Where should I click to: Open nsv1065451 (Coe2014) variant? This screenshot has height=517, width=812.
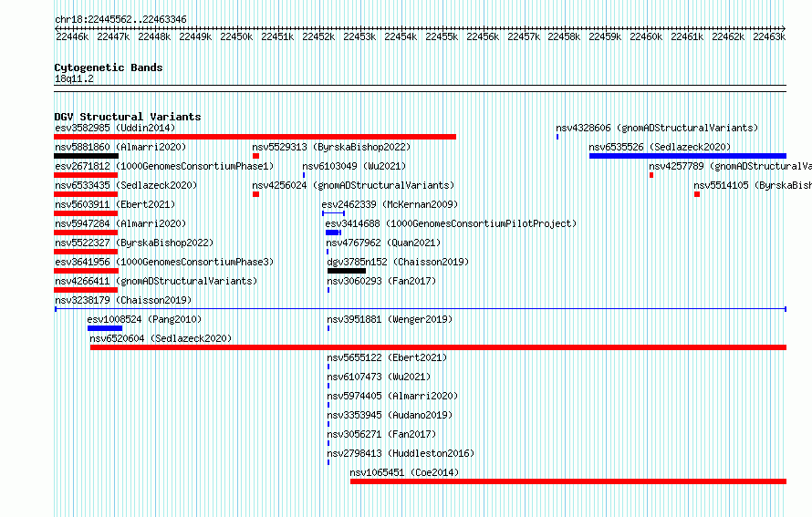click(404, 472)
